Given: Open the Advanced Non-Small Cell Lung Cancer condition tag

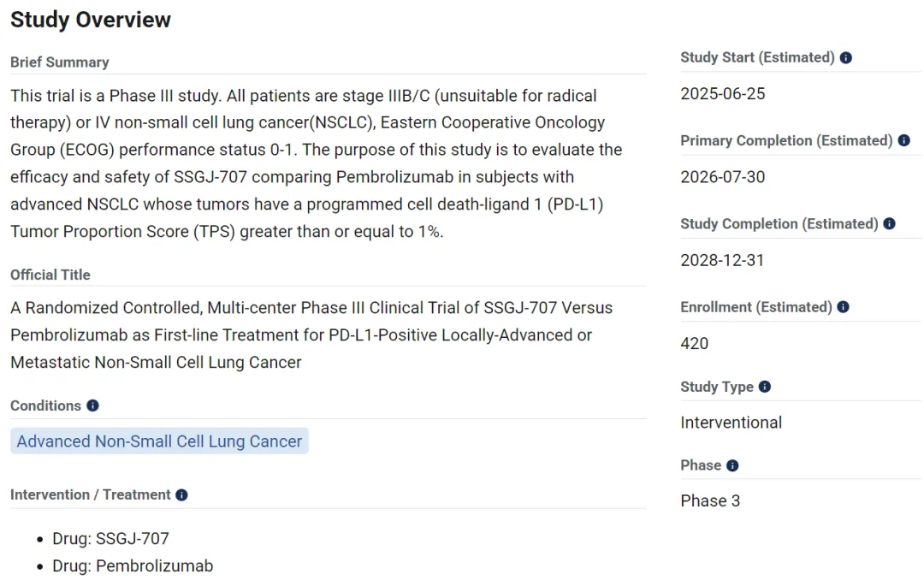Looking at the screenshot, I should pos(159,441).
